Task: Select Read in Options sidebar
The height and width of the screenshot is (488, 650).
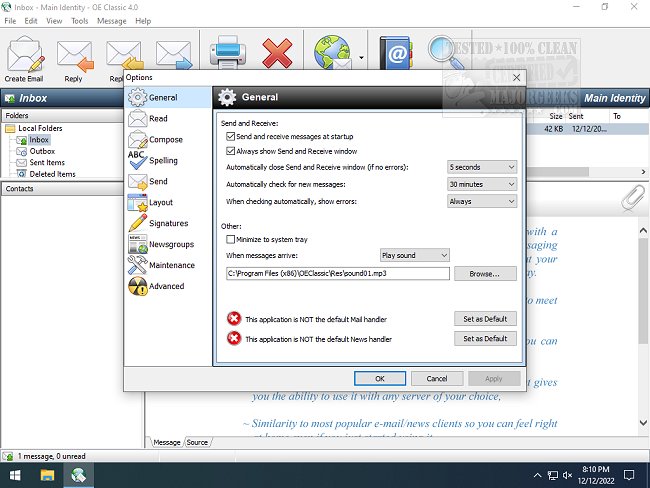Action: [x=168, y=119]
